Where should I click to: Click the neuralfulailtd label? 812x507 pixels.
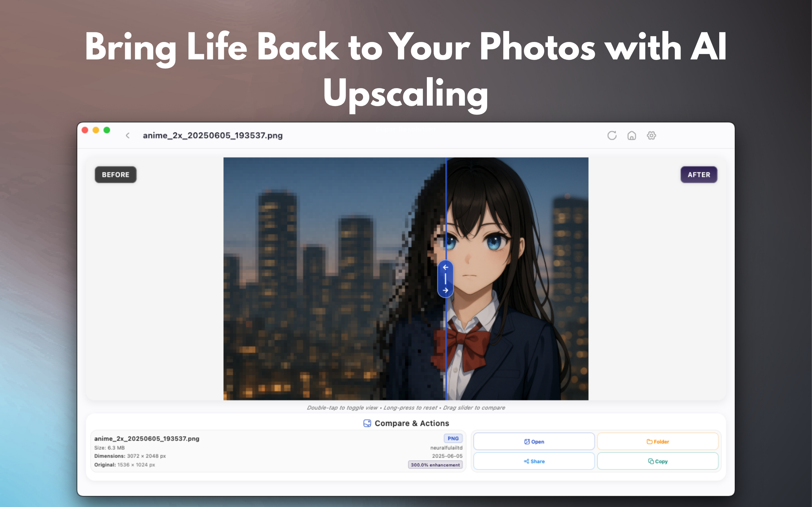[x=446, y=447]
